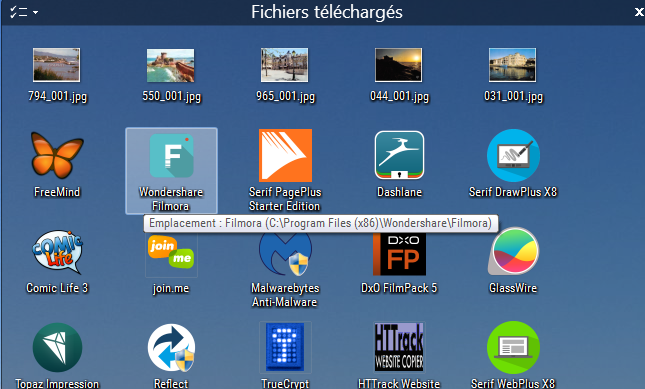The image size is (645, 389).
Task: Expand the checklist options dropdown menu
Action: click(24, 12)
